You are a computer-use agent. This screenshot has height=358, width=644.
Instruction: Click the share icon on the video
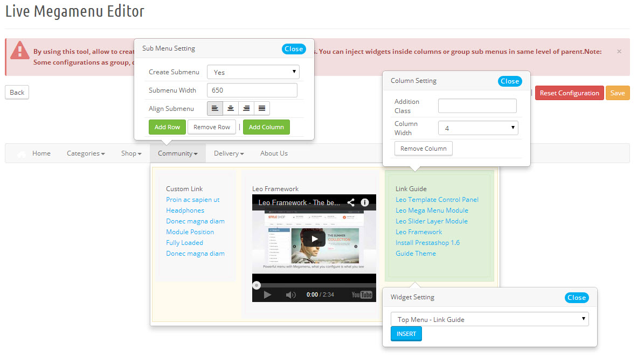point(351,203)
